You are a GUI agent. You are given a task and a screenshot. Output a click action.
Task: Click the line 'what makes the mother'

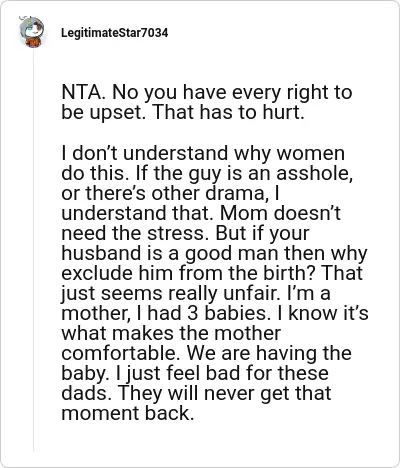pyautogui.click(x=171, y=333)
